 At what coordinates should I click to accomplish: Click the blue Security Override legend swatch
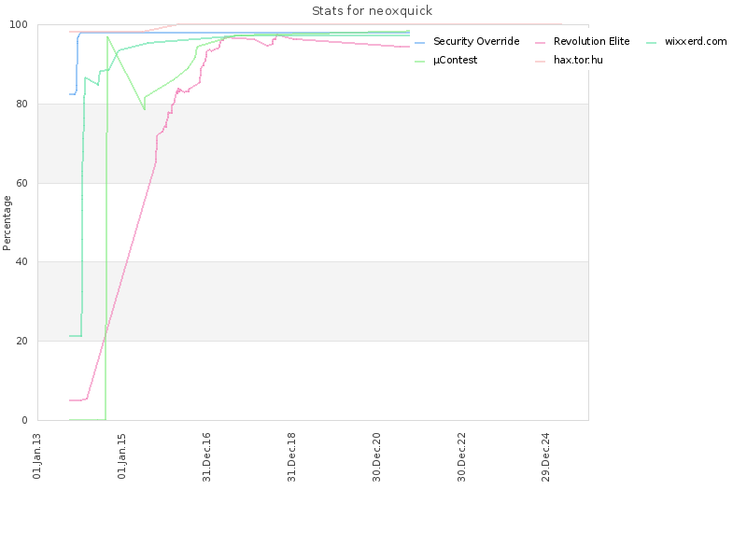[x=419, y=43]
